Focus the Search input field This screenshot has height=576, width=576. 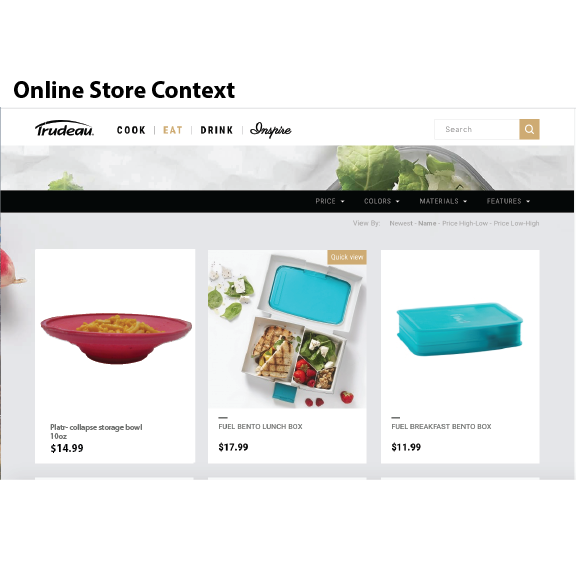coord(477,129)
